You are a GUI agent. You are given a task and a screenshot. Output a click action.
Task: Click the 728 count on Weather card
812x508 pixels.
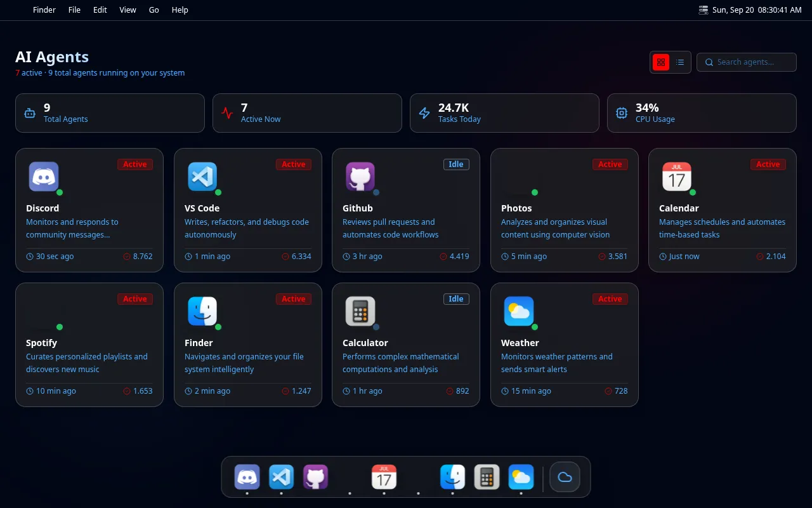pos(621,391)
